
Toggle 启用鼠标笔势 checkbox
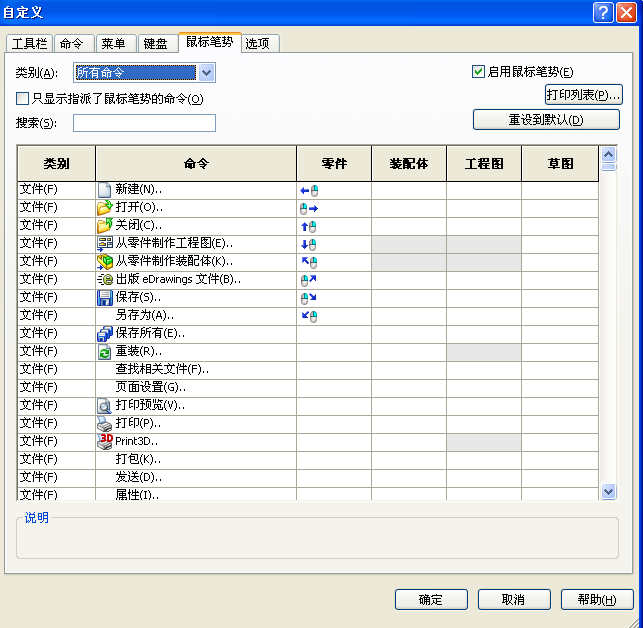tap(478, 72)
